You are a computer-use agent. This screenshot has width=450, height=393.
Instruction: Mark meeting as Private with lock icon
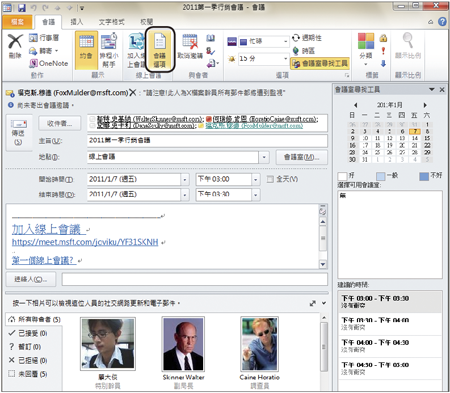tap(383, 38)
